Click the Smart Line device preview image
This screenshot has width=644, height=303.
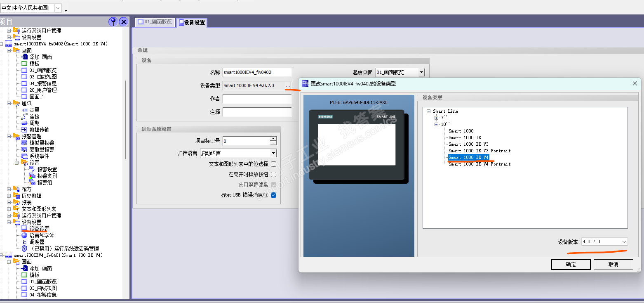pyautogui.click(x=358, y=147)
